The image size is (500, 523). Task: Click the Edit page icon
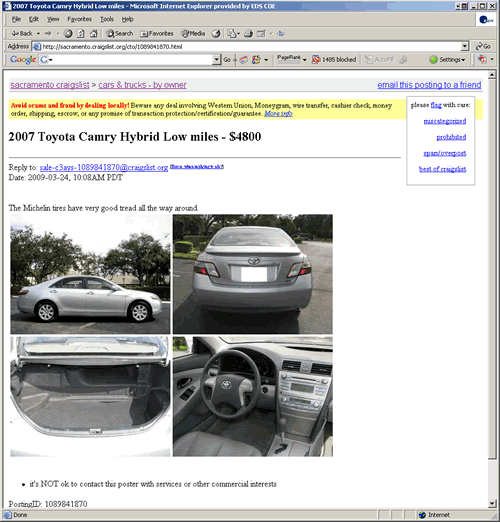click(x=261, y=33)
